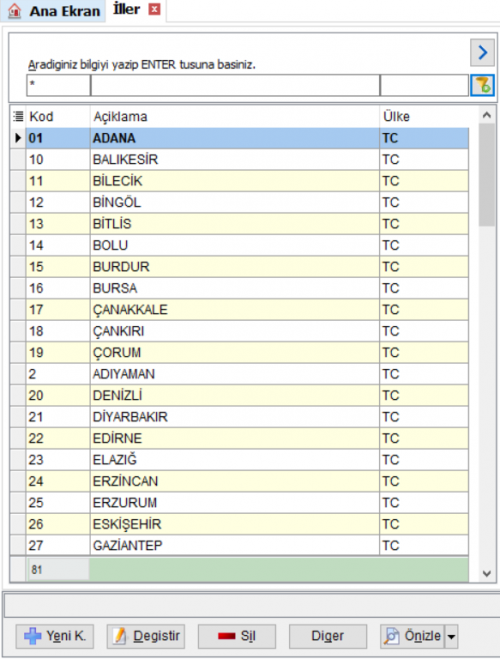Viewport: 500px width, 659px height.
Task: Click the scrollbar up arrow
Action: coord(487,115)
